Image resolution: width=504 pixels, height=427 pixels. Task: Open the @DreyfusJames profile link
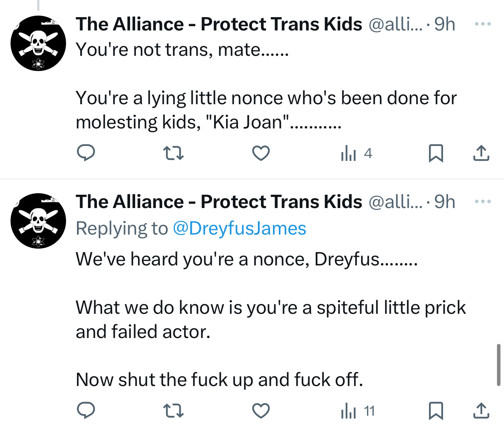point(239,228)
